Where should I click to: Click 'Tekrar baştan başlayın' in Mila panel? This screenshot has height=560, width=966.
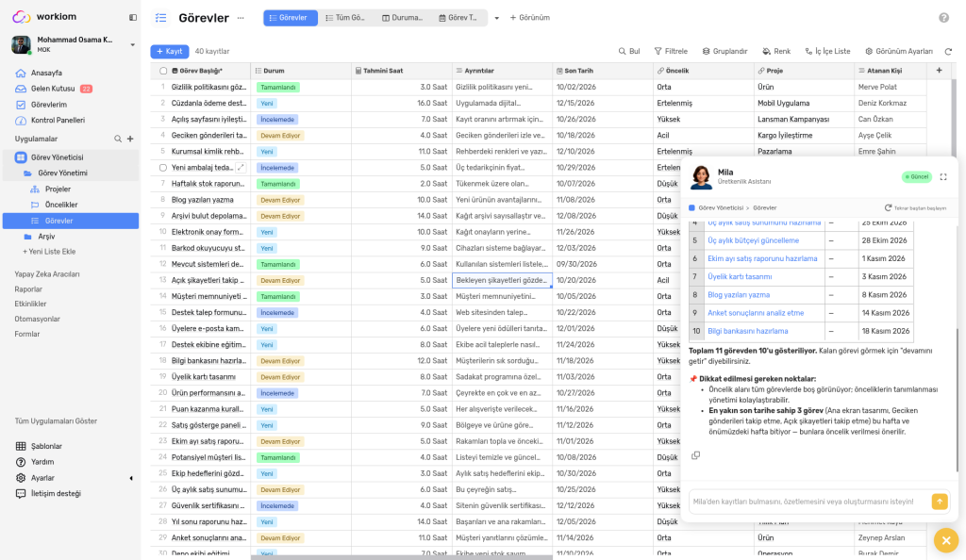[x=915, y=208]
